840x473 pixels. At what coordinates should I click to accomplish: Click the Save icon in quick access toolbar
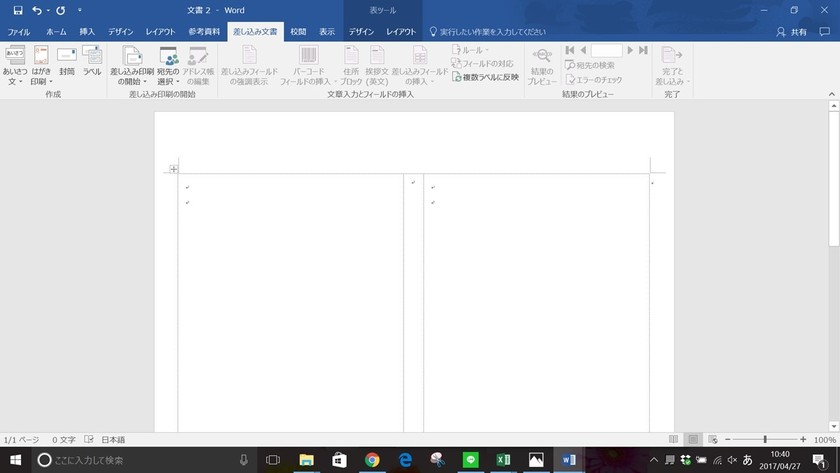pos(18,10)
